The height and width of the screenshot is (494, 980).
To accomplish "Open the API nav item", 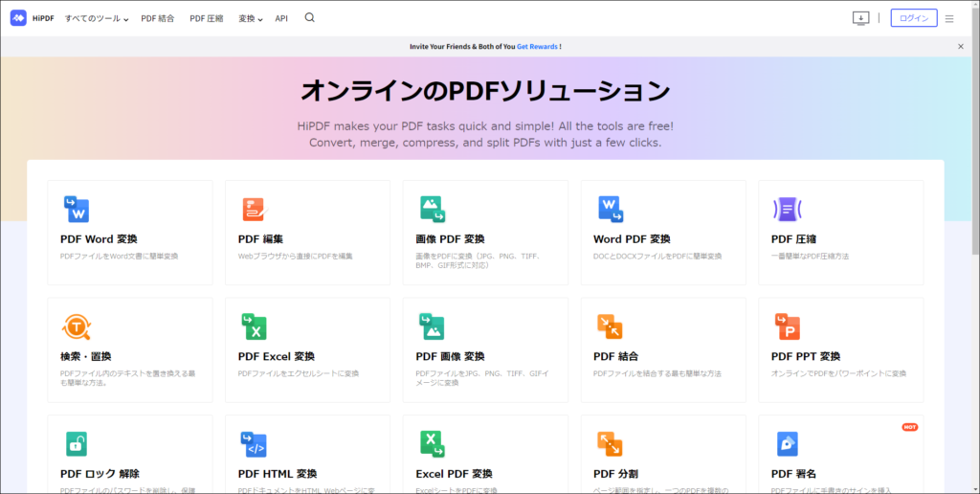I will [x=281, y=19].
